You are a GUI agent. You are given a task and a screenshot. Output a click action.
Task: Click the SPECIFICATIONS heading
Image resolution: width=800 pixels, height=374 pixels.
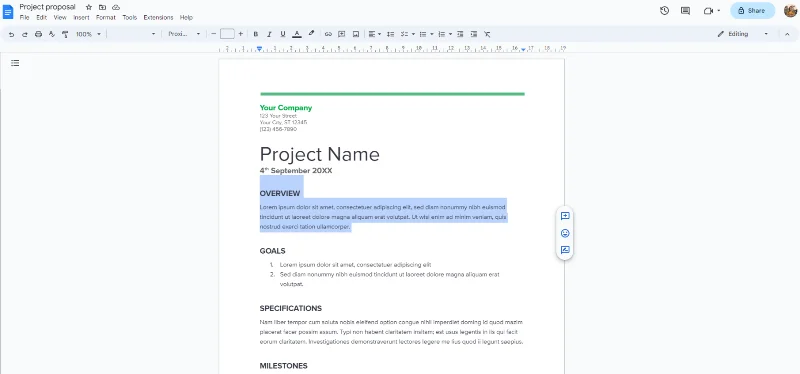[x=291, y=309]
